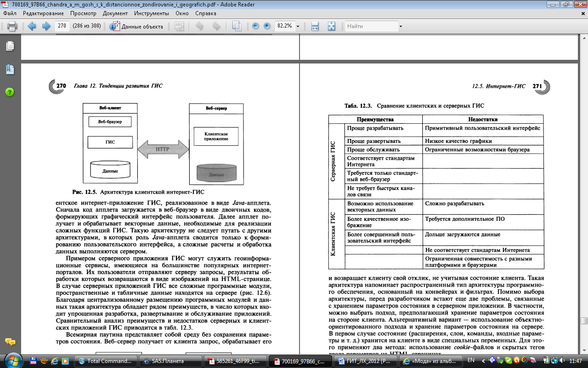
Task: Zoom in using the plus button
Action: coord(267,26)
